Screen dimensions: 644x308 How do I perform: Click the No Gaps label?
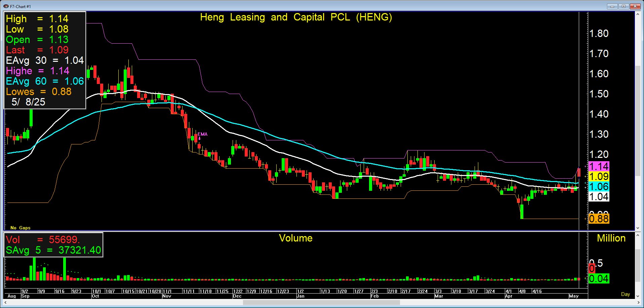(20, 228)
